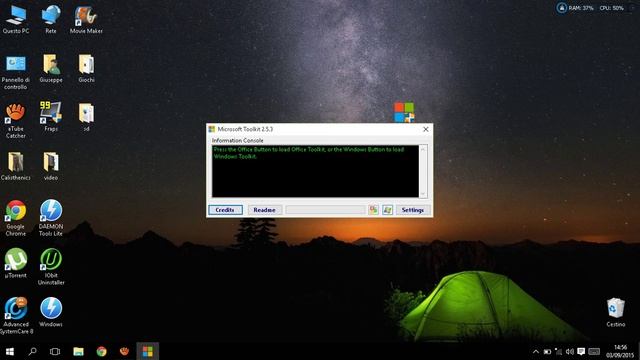640x360 pixels.
Task: Open the Action Center notifications icon
Action: [x=581, y=351]
